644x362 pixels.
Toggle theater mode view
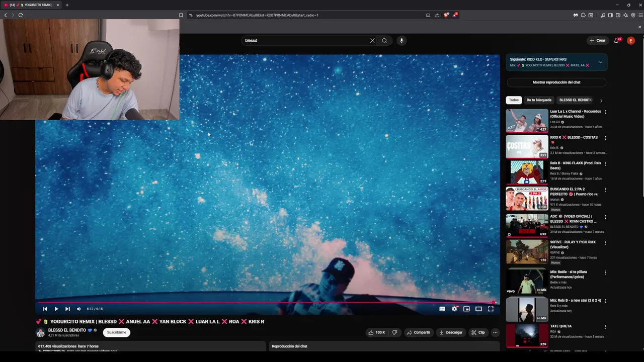pyautogui.click(x=478, y=309)
